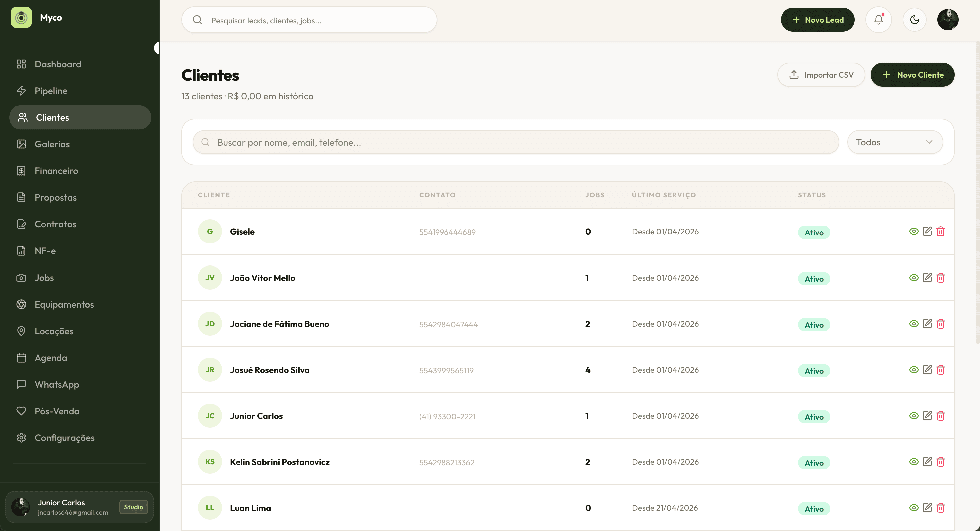This screenshot has height=531, width=980.
Task: Click the Studio plan badge
Action: 134,507
